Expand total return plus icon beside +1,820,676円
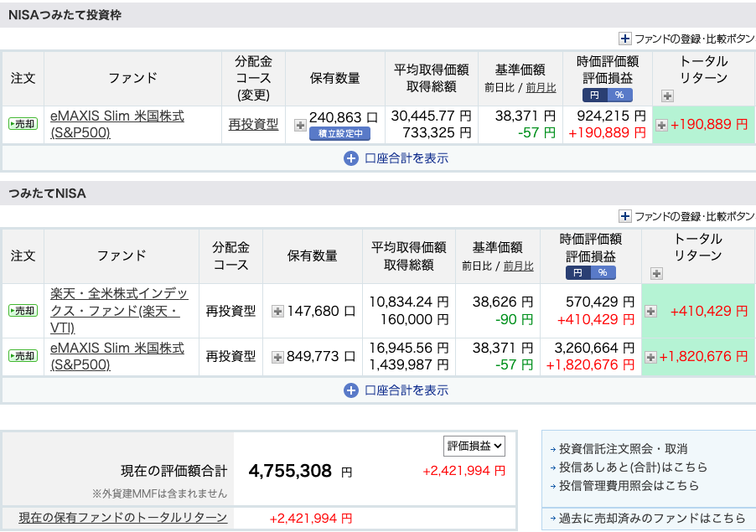Viewport: 756px width, 532px height. pyautogui.click(x=650, y=357)
